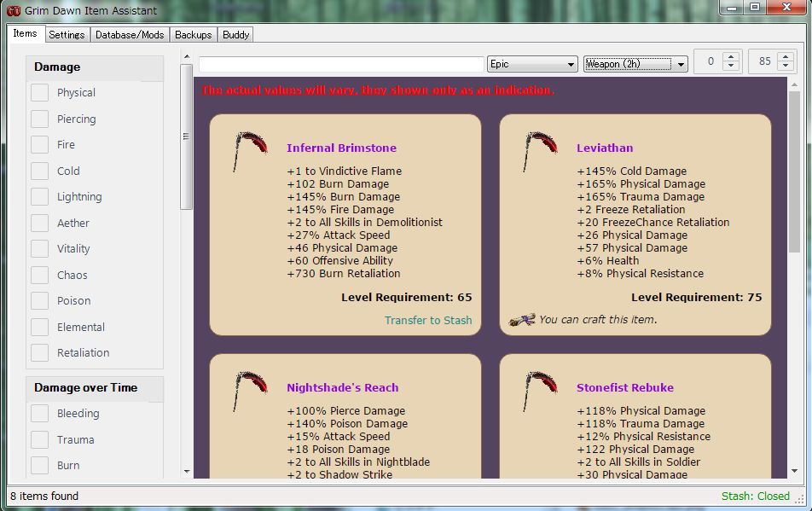
Task: Open the Backups tab
Action: [193, 35]
